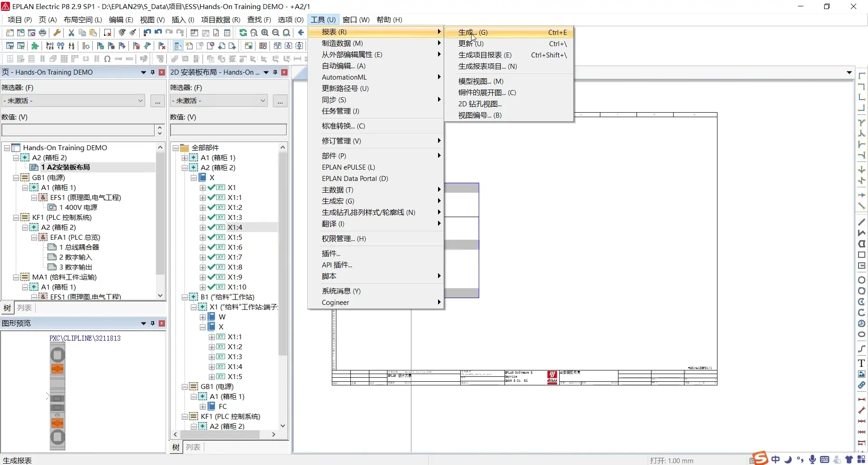Image resolution: width=868 pixels, height=465 pixels.
Task: Expand the A1 (箱柜 1) layout node
Action: [184, 158]
